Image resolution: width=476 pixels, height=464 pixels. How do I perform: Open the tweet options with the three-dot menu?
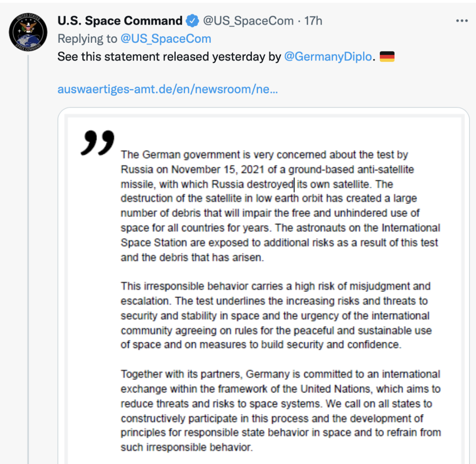462,20
